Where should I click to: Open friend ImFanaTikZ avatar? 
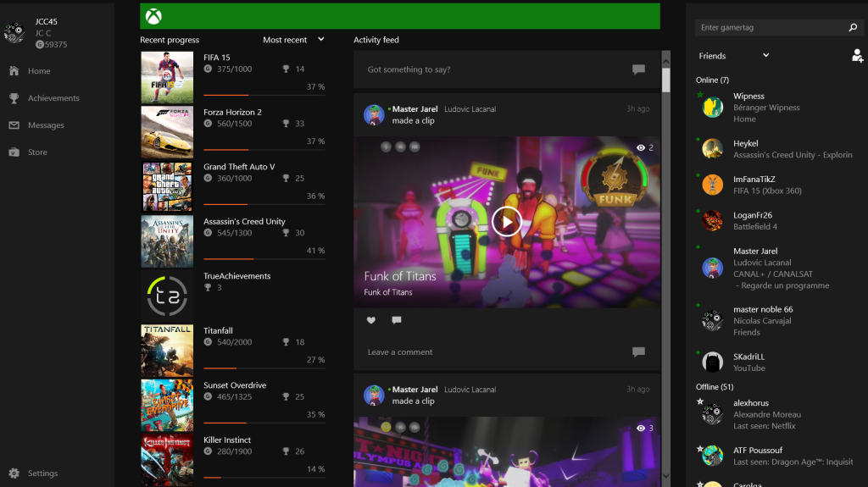point(712,185)
